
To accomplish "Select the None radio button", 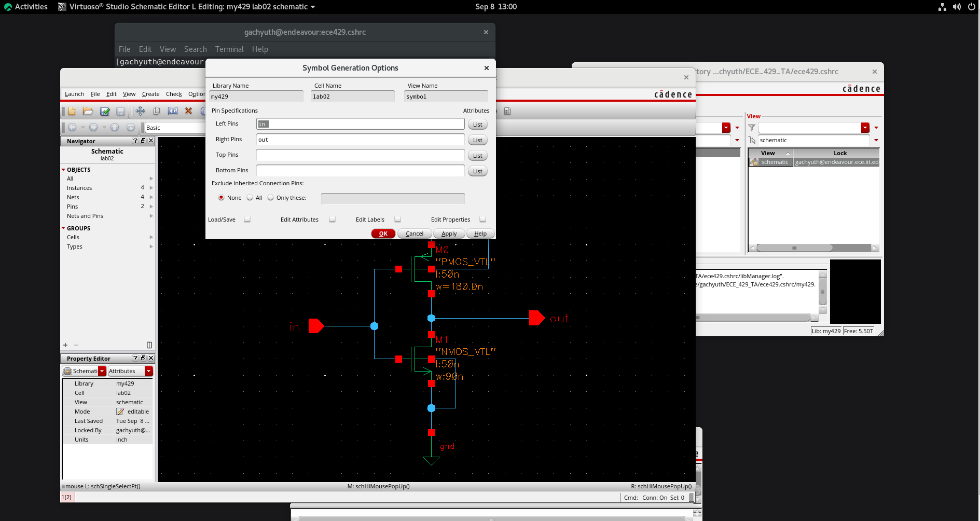I will point(221,198).
